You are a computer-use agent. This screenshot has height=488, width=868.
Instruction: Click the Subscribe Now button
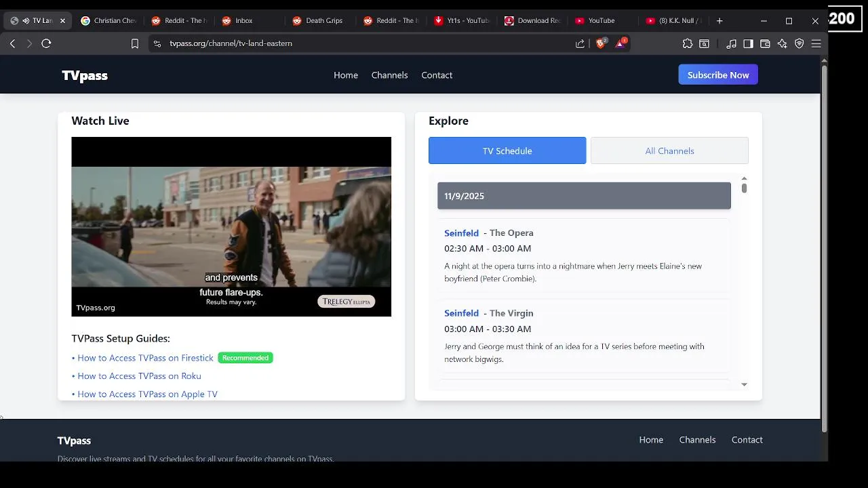coord(718,75)
